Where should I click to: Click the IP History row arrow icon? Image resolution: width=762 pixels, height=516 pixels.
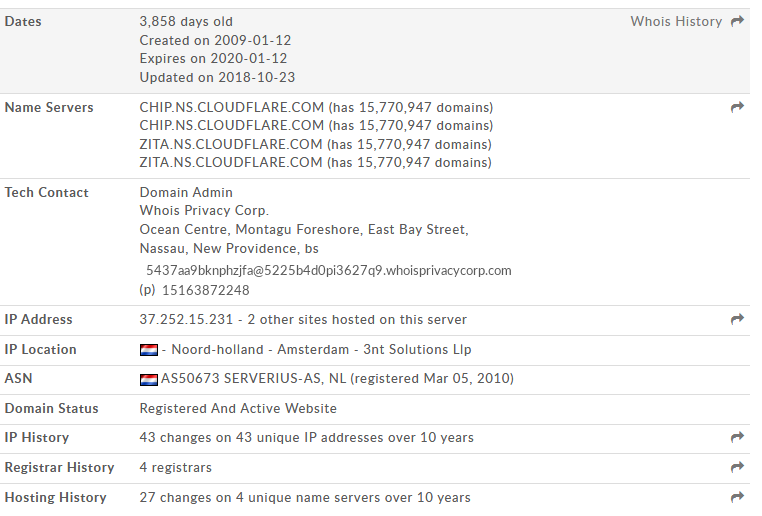(737, 437)
